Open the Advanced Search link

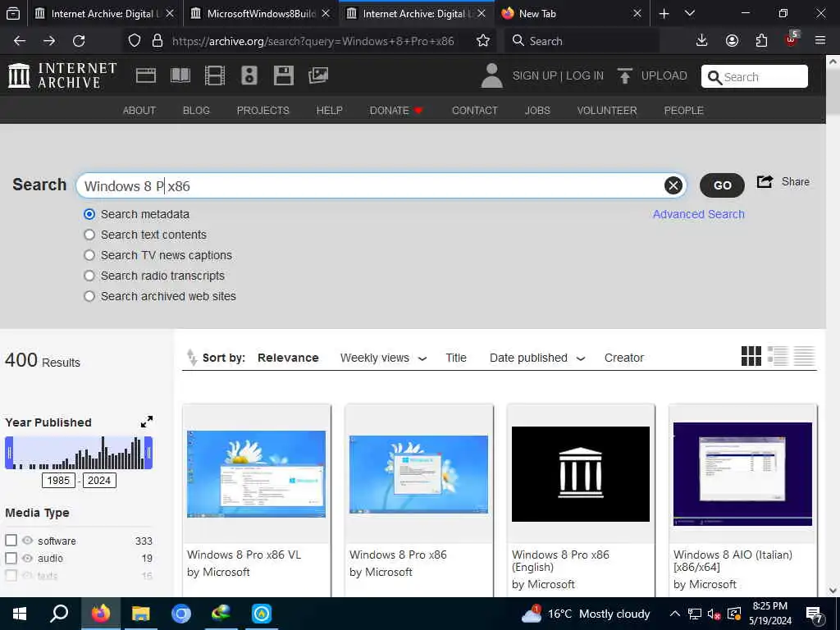click(x=699, y=214)
